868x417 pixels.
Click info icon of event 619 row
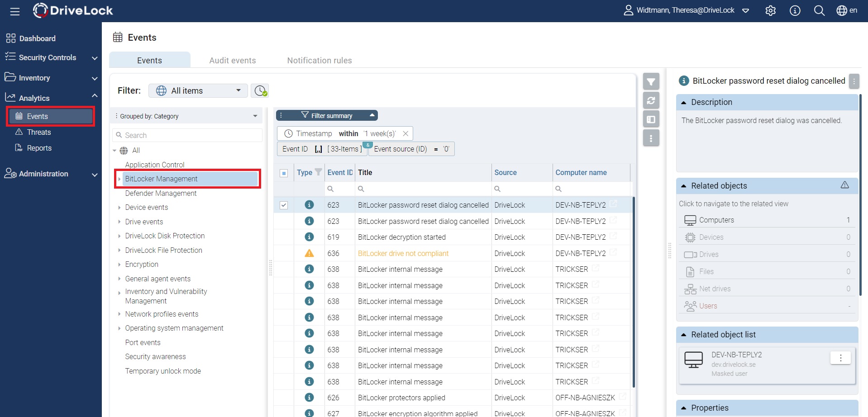click(x=309, y=237)
